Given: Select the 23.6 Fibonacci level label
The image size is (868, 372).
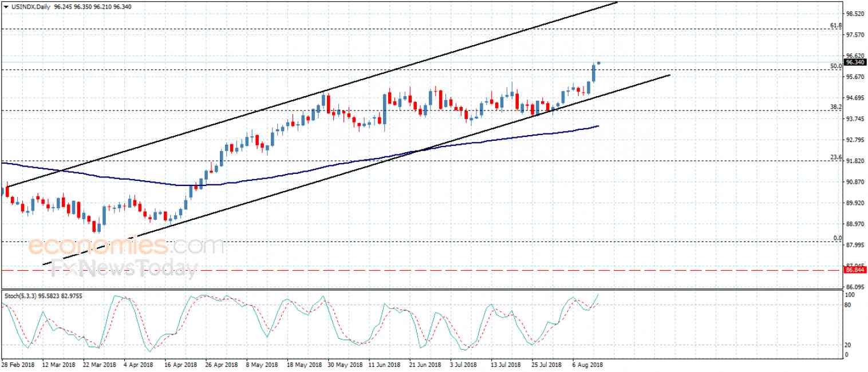Looking at the screenshot, I should point(836,157).
